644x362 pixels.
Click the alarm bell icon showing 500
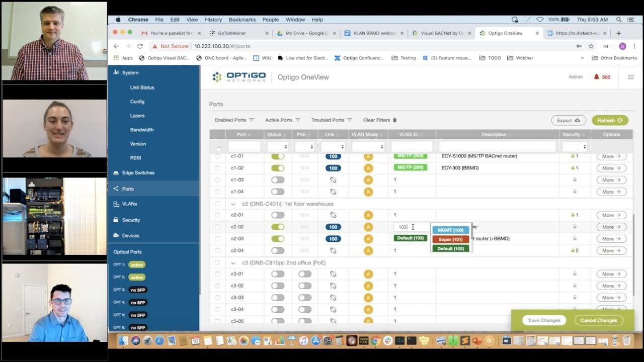pos(597,77)
